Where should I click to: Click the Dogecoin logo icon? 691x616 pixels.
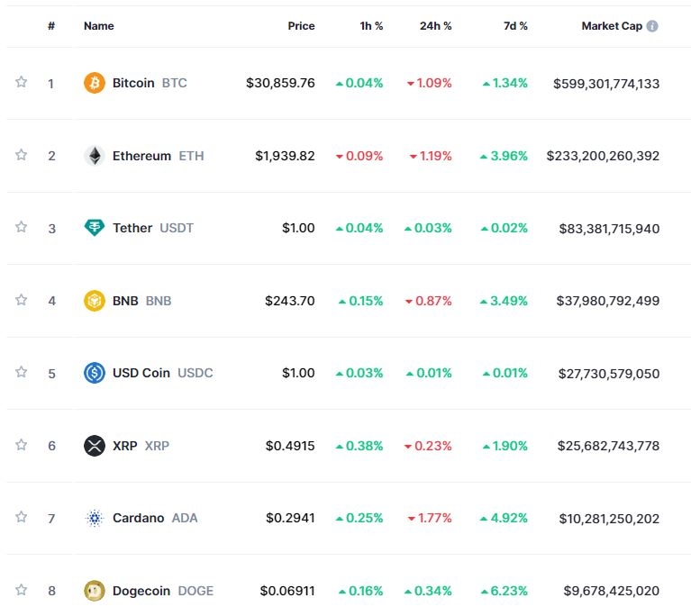[x=95, y=591]
